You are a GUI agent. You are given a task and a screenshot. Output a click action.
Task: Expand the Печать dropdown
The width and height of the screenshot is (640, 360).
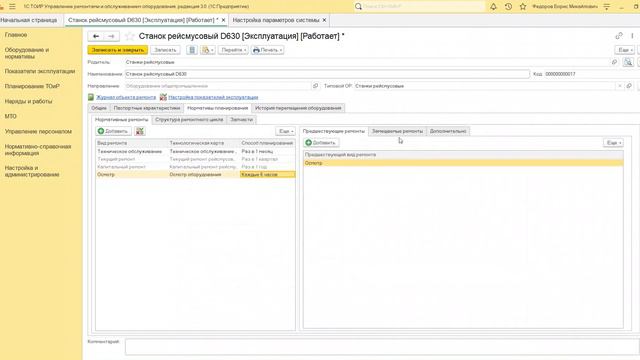coord(267,50)
